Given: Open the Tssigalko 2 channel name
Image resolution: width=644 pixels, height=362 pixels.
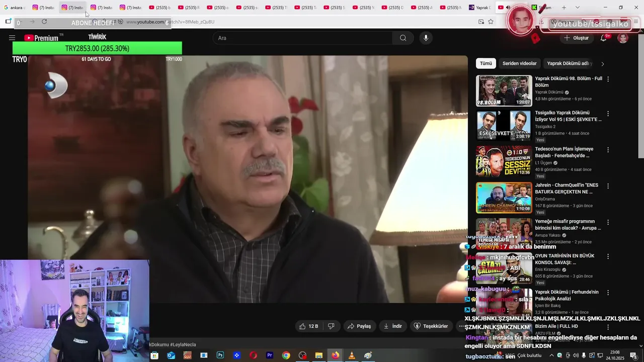Looking at the screenshot, I should pos(545,127).
